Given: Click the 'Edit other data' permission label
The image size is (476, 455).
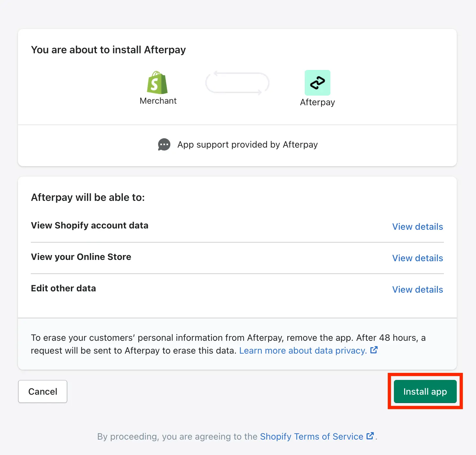Looking at the screenshot, I should [64, 288].
